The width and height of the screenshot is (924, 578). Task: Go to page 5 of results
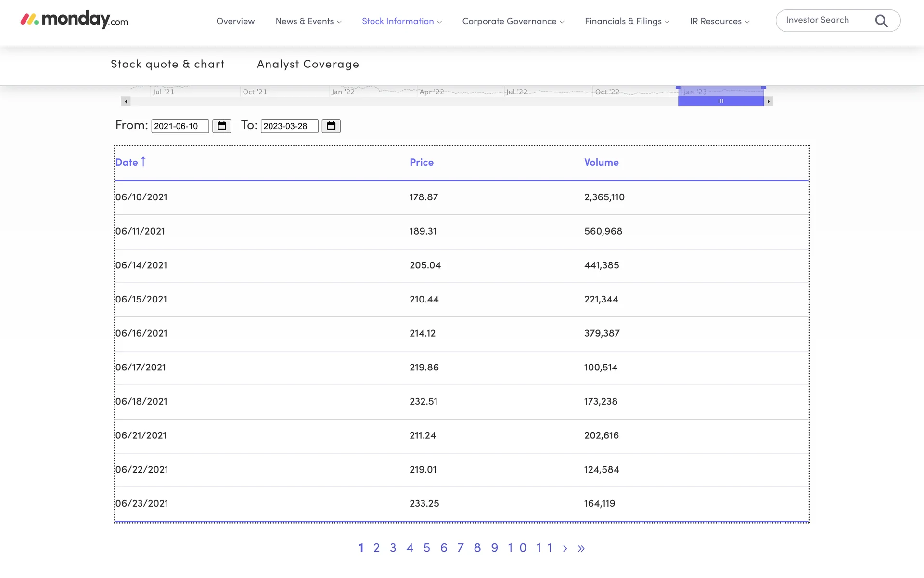coord(426,548)
